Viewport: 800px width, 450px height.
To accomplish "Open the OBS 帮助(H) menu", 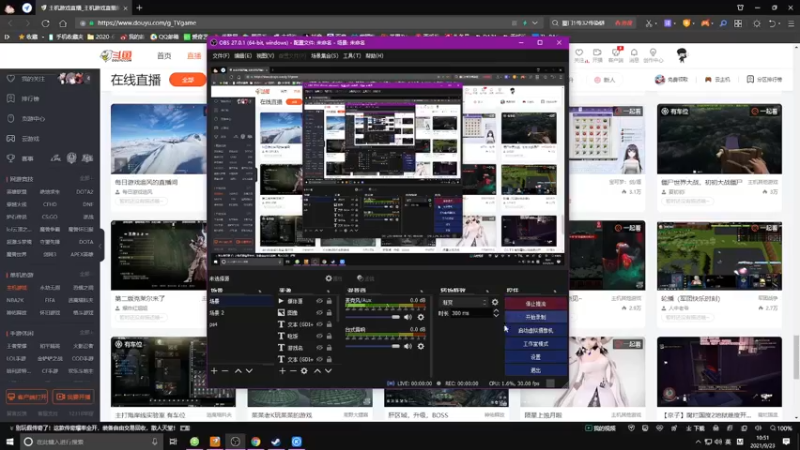I will point(374,56).
